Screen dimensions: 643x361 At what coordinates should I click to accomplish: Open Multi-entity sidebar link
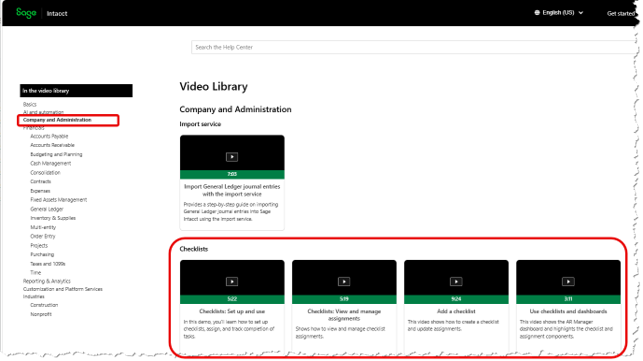43,227
